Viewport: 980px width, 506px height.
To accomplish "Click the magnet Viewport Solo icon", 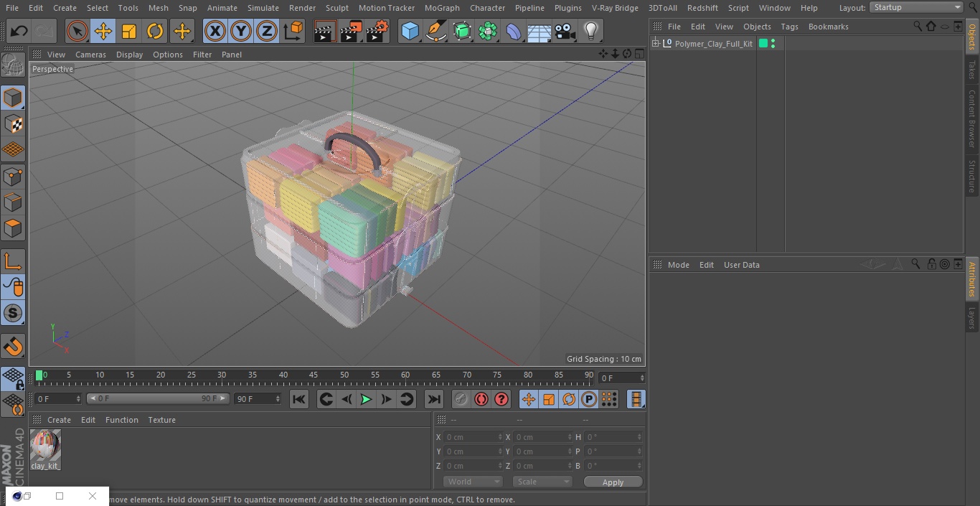I will pos(13,346).
